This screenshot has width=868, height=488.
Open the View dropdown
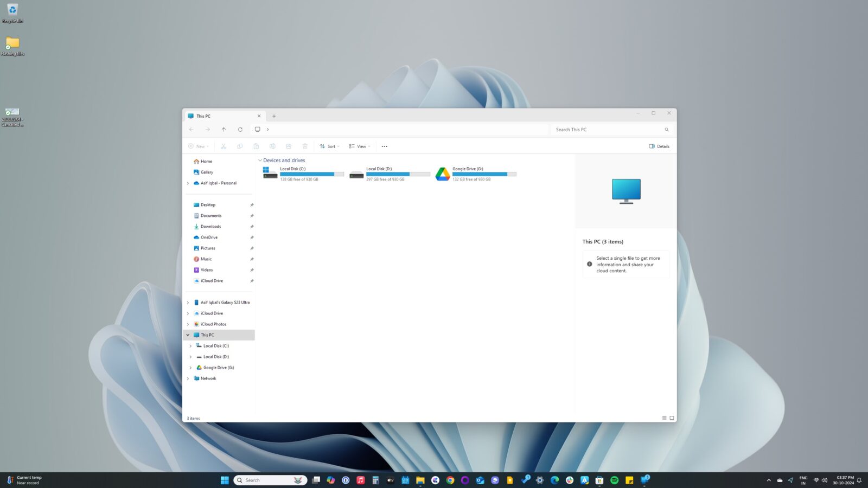359,146
